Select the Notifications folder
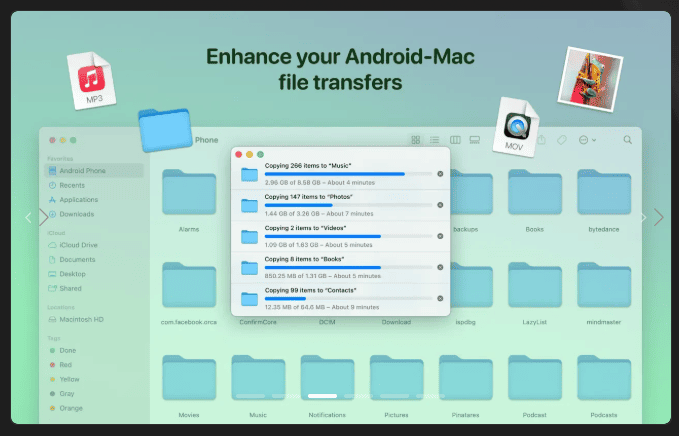The width and height of the screenshot is (679, 436). [327, 378]
